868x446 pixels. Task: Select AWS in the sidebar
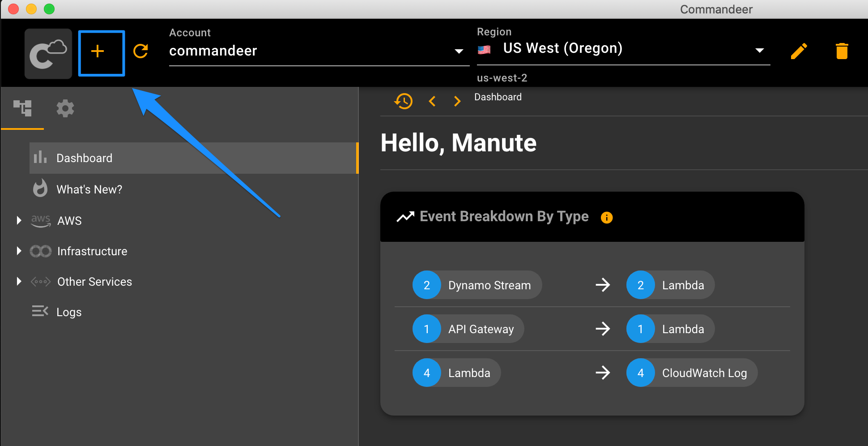(x=69, y=221)
